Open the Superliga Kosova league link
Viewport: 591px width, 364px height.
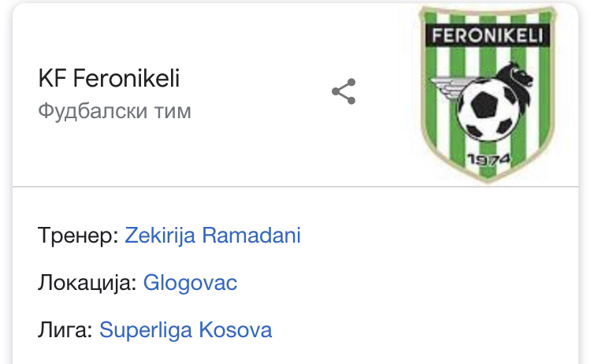point(185,330)
